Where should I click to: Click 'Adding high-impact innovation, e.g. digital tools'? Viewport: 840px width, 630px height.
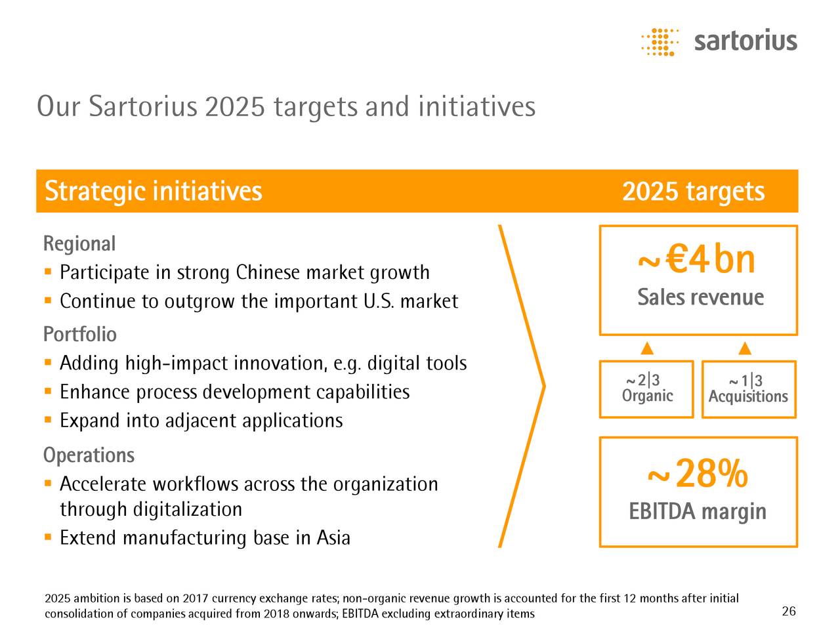tap(263, 363)
